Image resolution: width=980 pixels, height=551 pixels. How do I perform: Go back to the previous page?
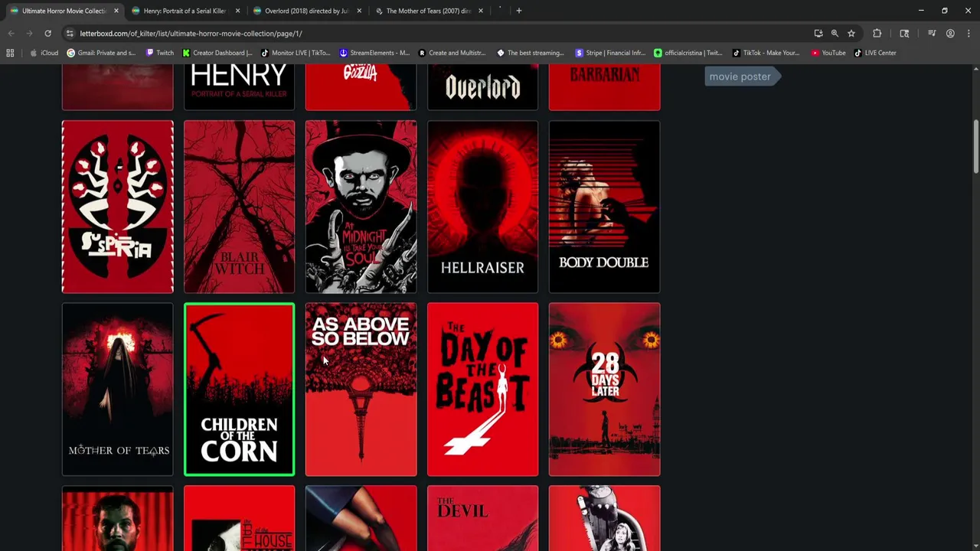click(11, 34)
